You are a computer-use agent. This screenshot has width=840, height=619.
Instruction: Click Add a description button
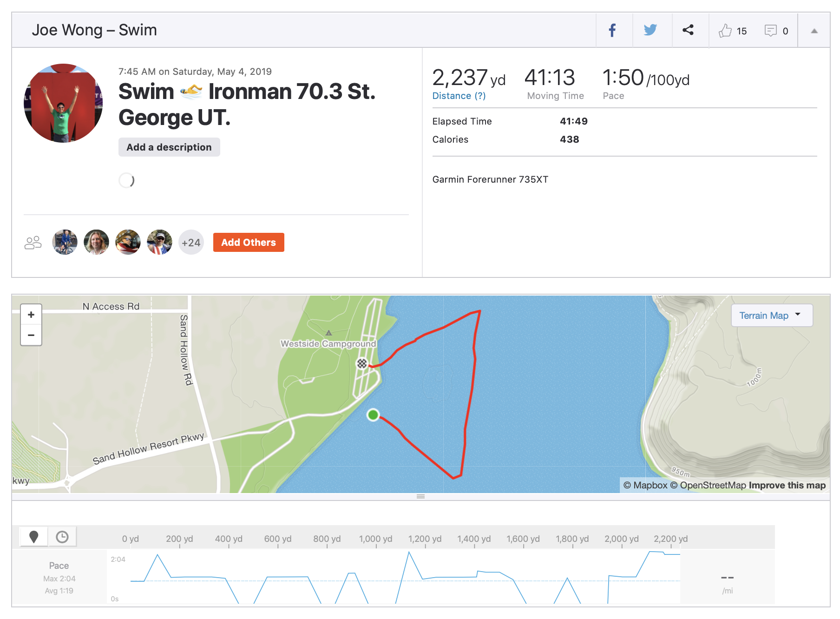coord(169,147)
